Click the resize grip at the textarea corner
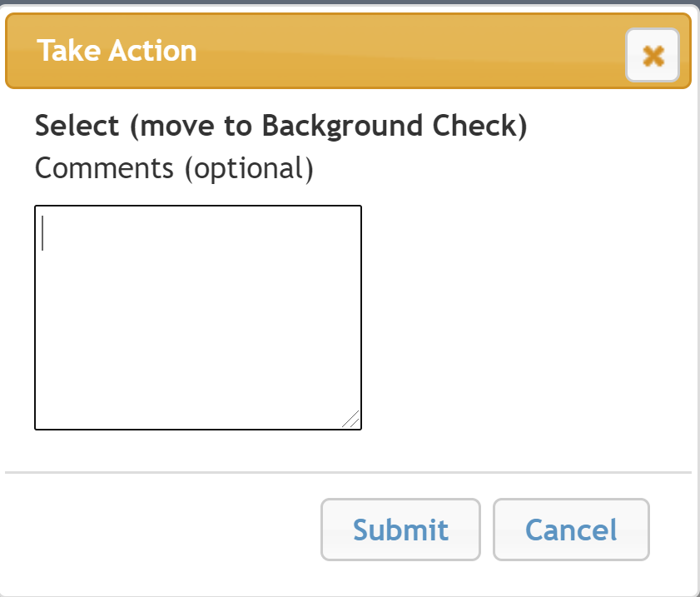Image resolution: width=700 pixels, height=597 pixels. tap(352, 420)
